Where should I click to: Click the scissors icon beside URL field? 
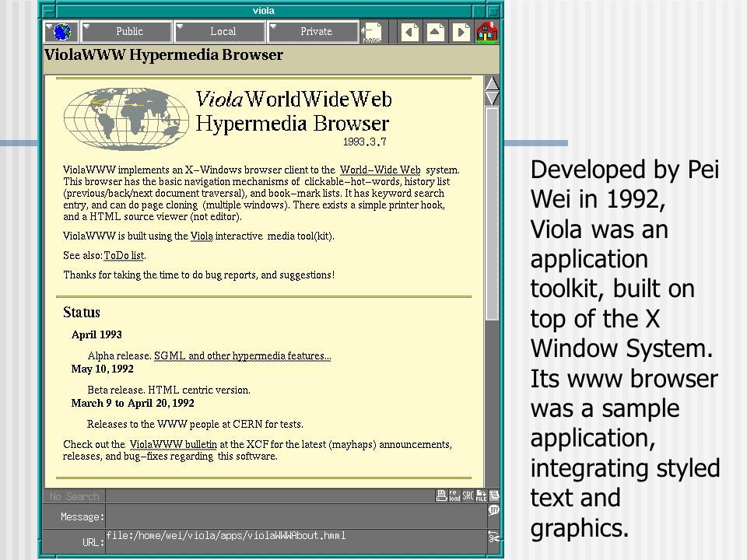point(493,537)
